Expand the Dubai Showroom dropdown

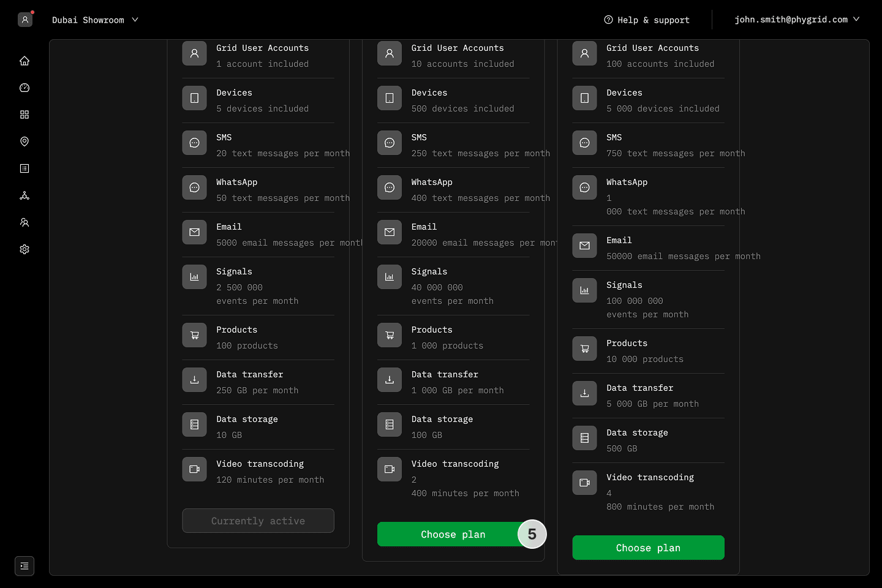tap(95, 20)
